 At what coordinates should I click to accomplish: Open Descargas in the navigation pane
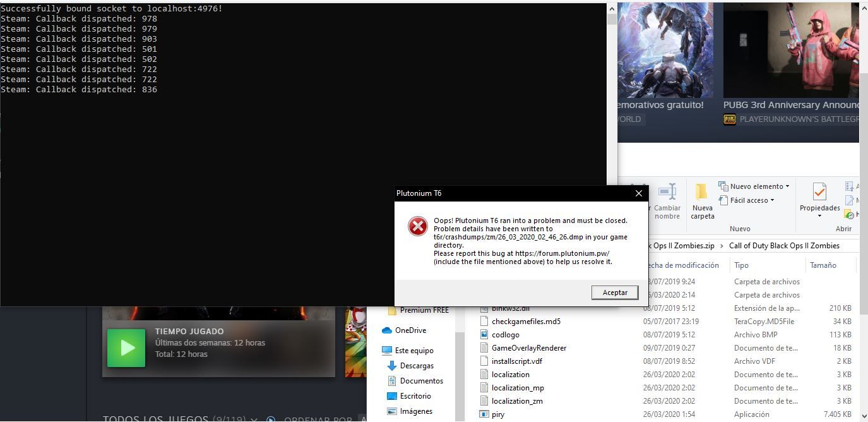point(410,366)
